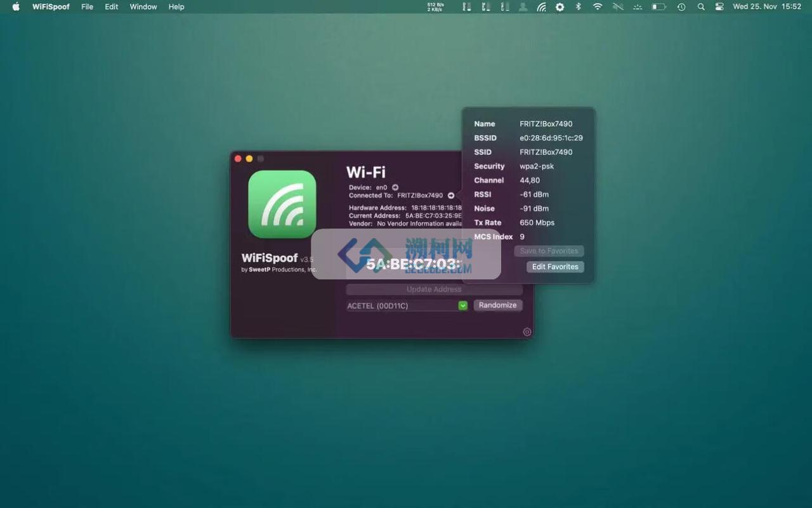This screenshot has width=812, height=508.
Task: Click the Current Address 5A:BE:C7:03:25:9E text
Action: [x=434, y=216]
